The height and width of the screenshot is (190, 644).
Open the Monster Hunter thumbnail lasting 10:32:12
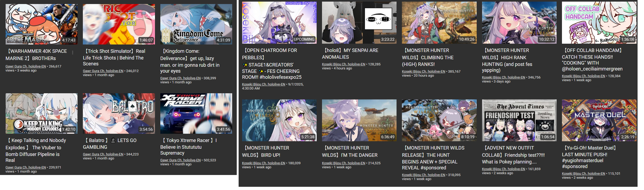point(519,23)
